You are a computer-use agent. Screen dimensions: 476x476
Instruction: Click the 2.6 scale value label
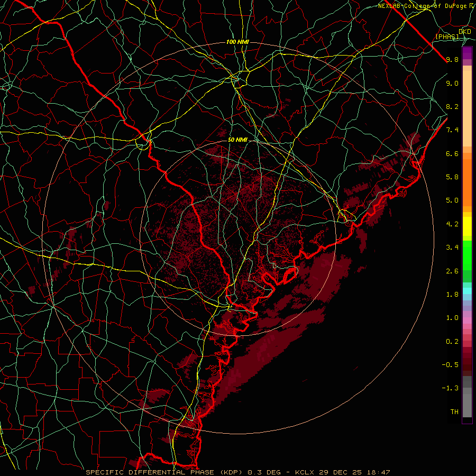452,271
